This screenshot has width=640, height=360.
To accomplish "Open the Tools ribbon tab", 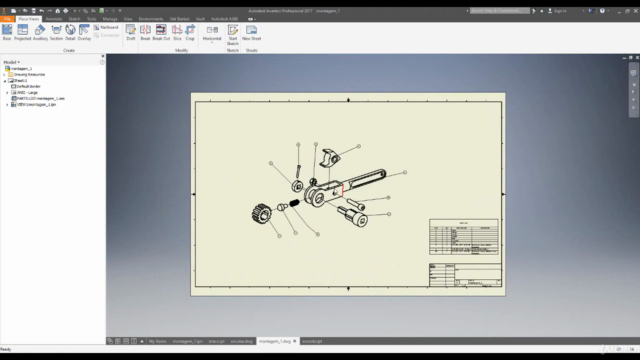I will pyautogui.click(x=91, y=19).
